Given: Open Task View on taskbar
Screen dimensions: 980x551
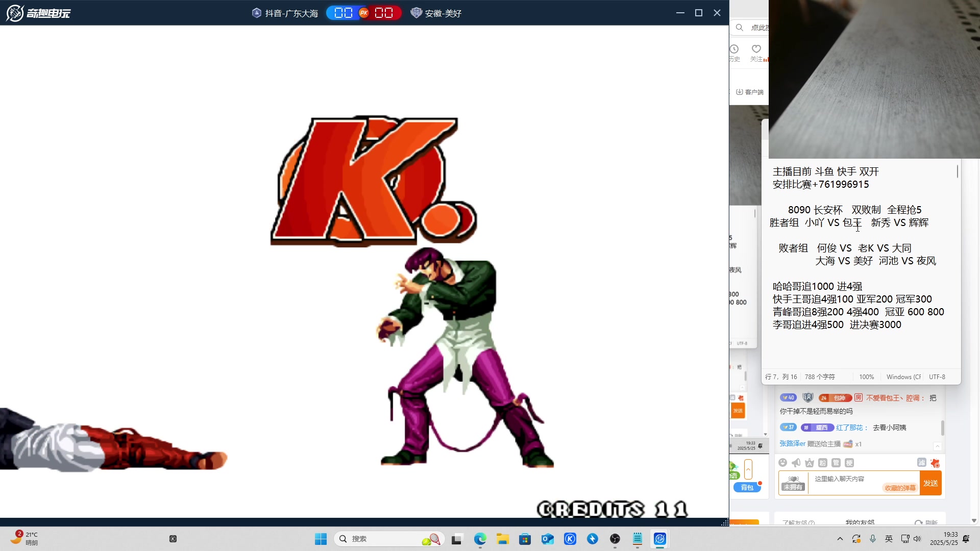Looking at the screenshot, I should coord(457,539).
